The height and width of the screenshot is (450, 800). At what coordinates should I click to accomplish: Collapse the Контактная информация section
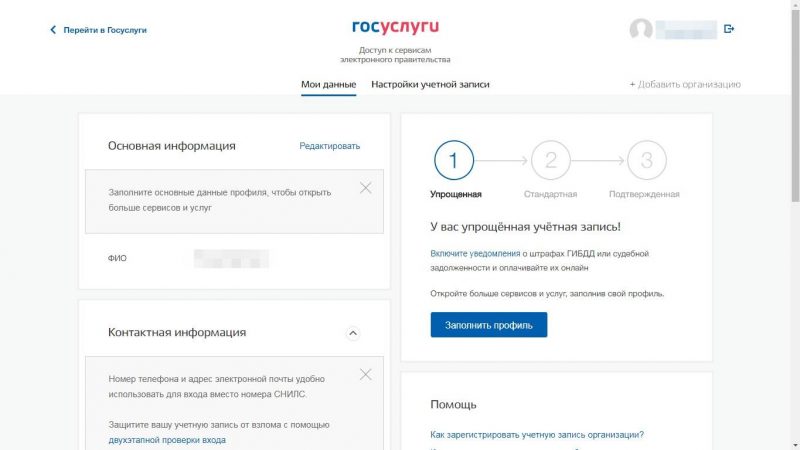pos(352,333)
